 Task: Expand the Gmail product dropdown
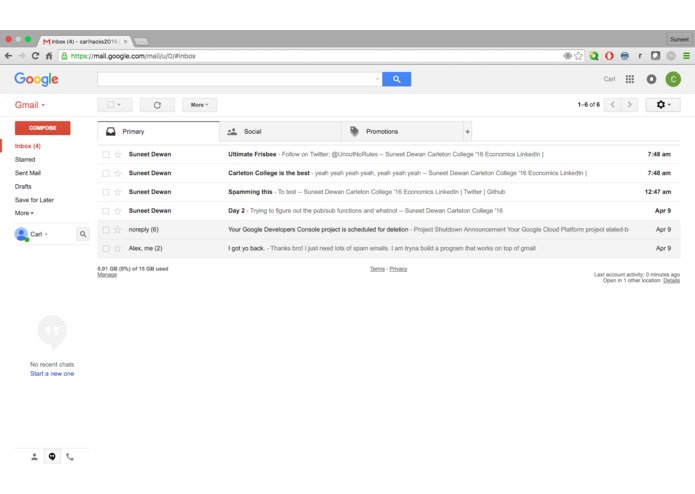point(30,105)
